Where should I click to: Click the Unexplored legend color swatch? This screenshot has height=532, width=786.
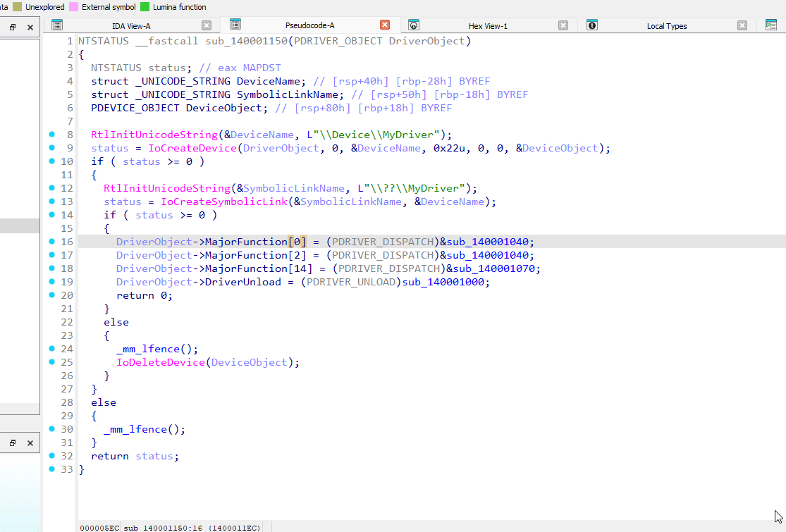coord(17,7)
